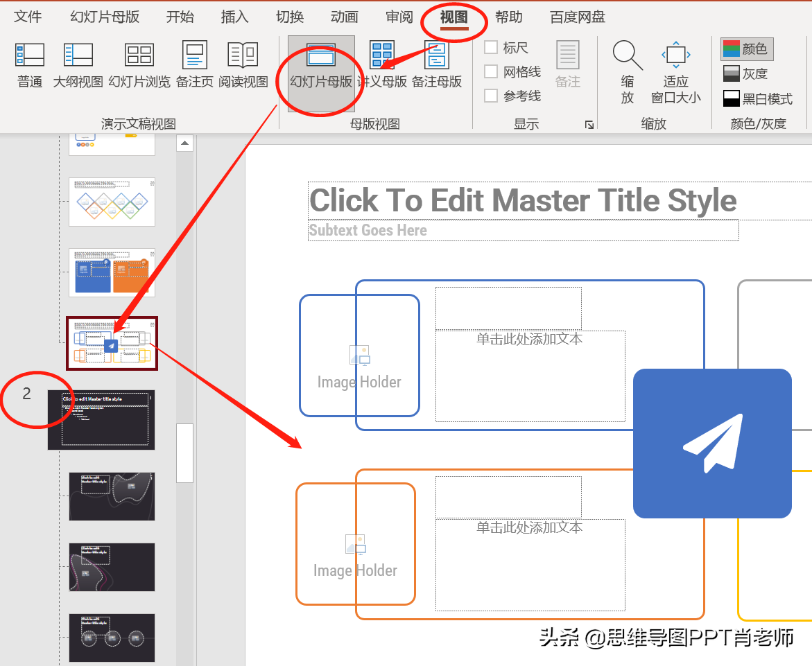Viewport: 812px width, 666px height.
Task: Fit slide to window (适应窗口大小)
Action: coord(676,73)
